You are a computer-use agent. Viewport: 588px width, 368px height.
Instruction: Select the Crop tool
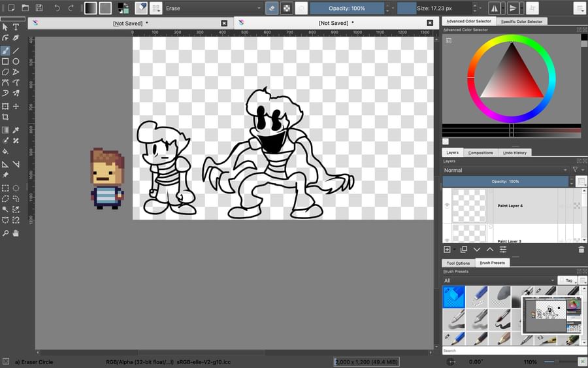[5, 117]
